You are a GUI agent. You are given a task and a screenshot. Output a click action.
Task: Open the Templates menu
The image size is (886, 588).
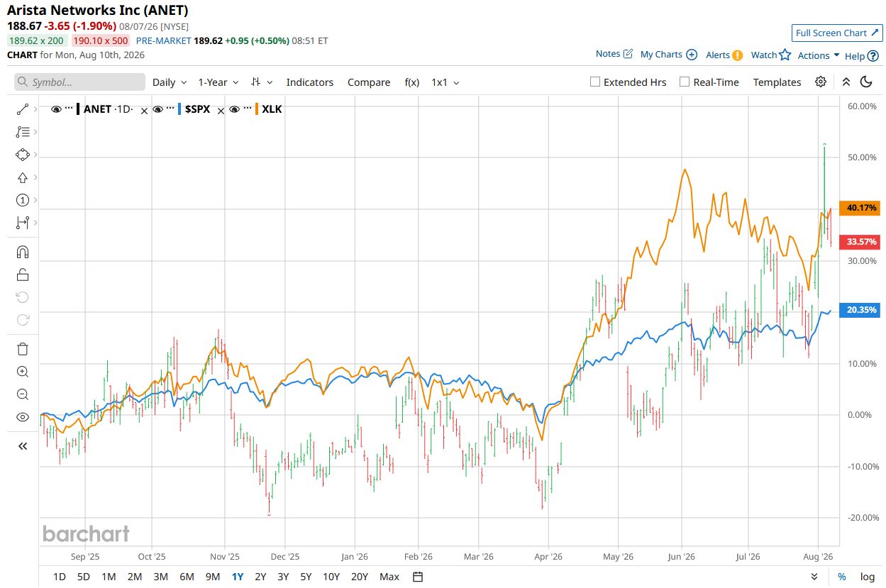tap(777, 82)
